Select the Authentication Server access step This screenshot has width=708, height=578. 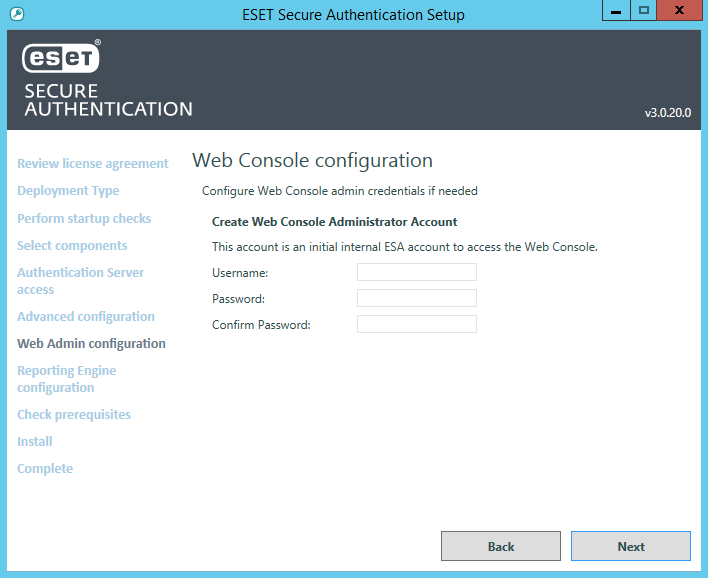(x=80, y=281)
